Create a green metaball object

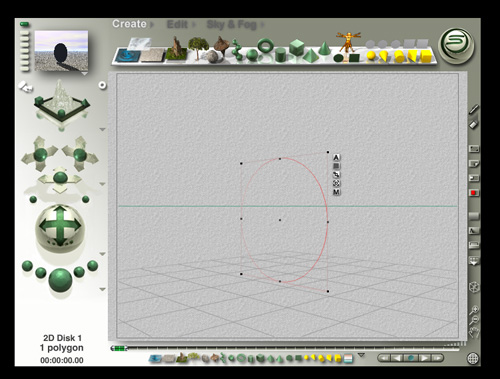coord(237,50)
